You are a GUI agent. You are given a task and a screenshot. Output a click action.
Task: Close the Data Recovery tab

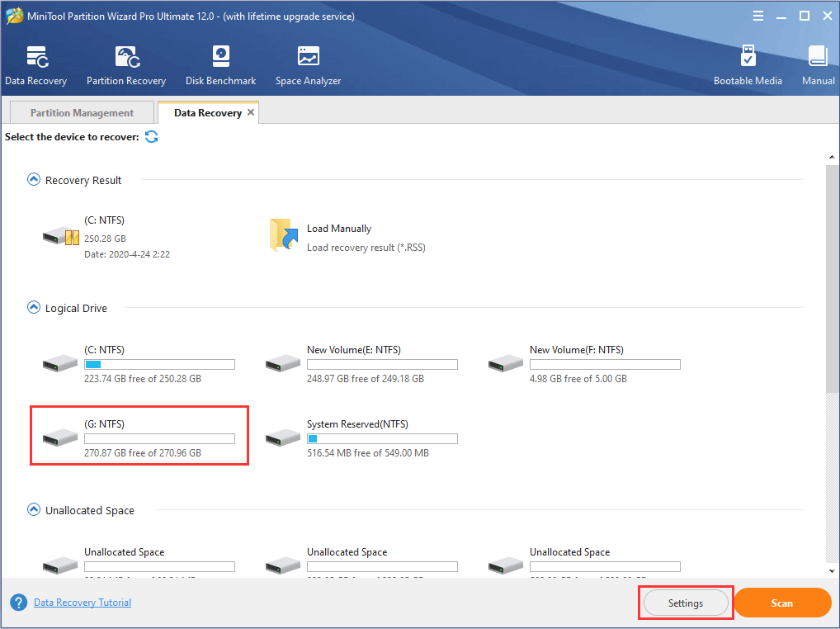(251, 112)
